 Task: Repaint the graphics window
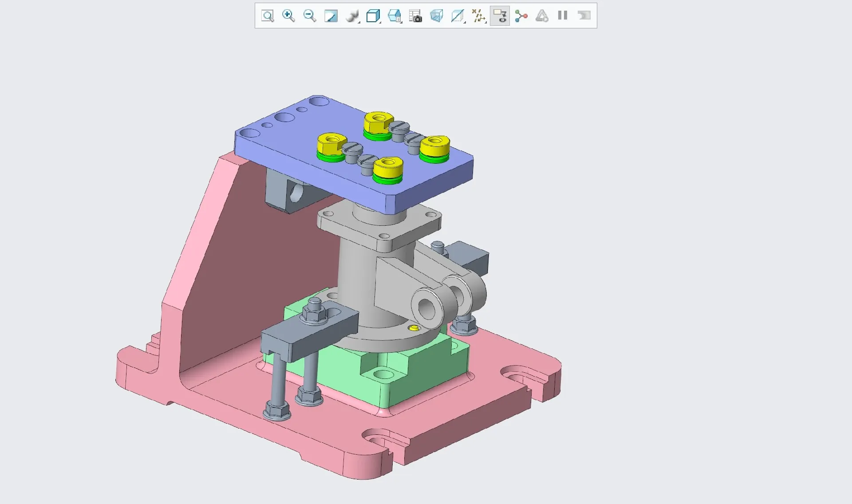coord(331,16)
